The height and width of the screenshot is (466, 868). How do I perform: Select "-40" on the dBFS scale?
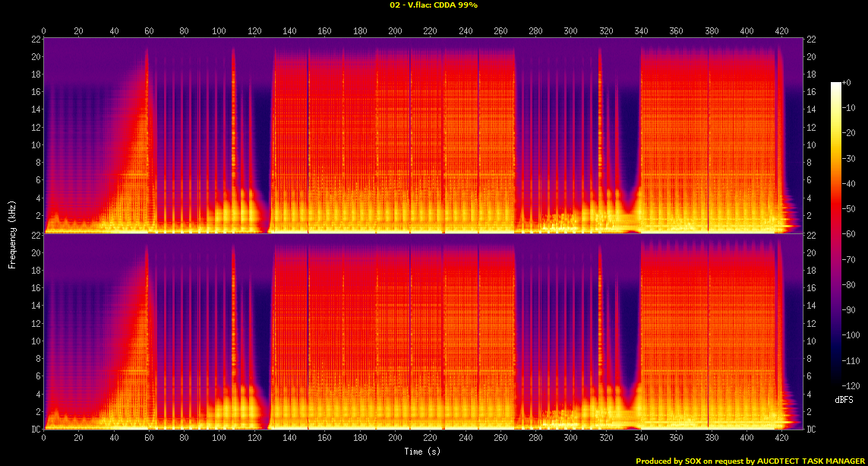(x=848, y=183)
